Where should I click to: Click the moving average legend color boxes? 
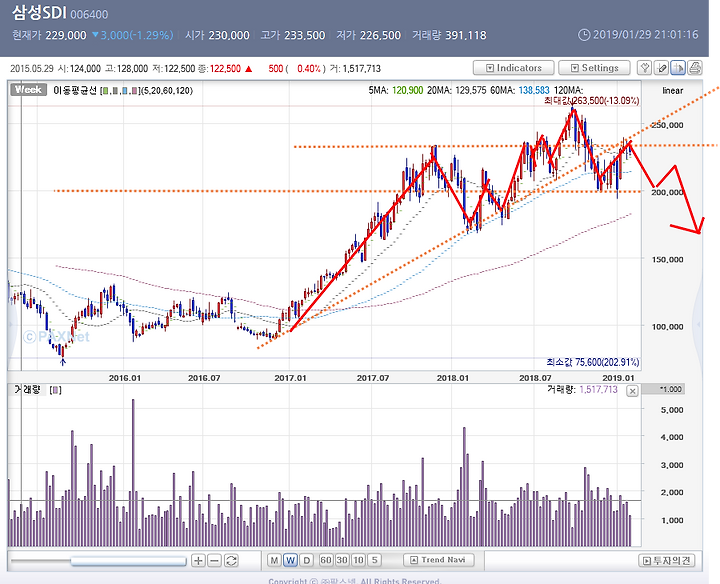(120, 91)
